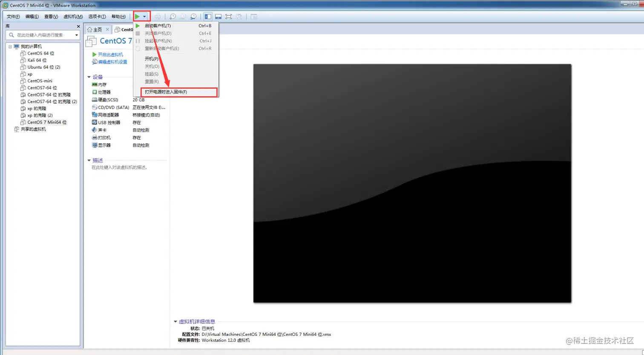This screenshot has height=355, width=644.
Task: Collapse the 设备 section
Action: (x=89, y=77)
